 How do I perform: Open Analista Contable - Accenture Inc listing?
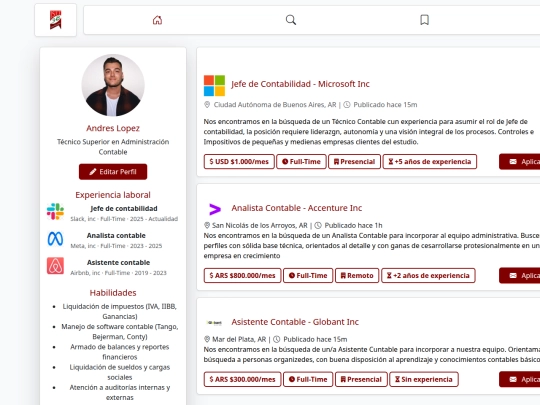point(297,208)
